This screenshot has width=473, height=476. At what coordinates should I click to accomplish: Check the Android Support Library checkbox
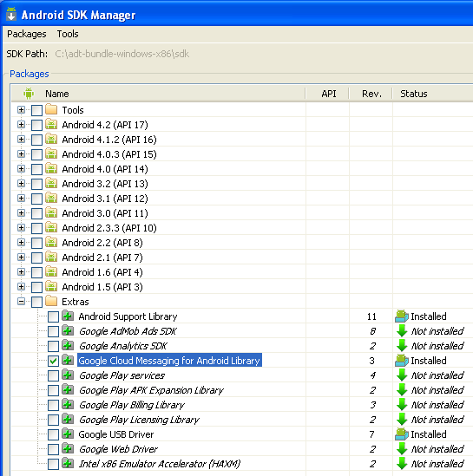(53, 316)
